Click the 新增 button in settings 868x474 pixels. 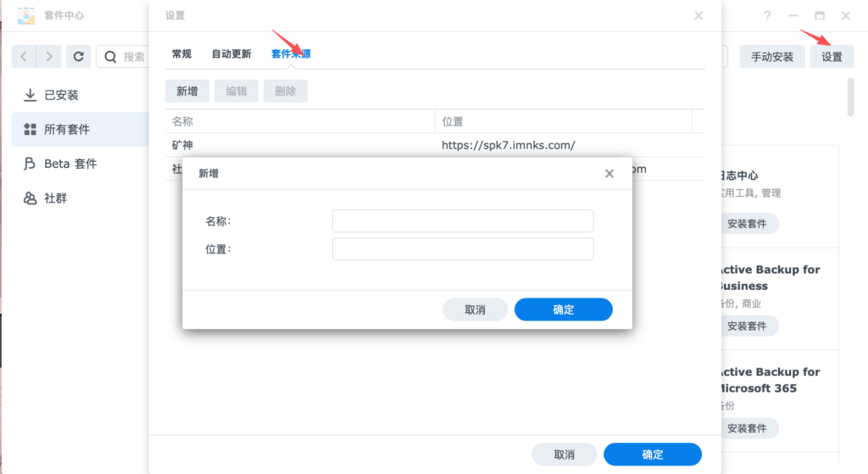pyautogui.click(x=187, y=92)
